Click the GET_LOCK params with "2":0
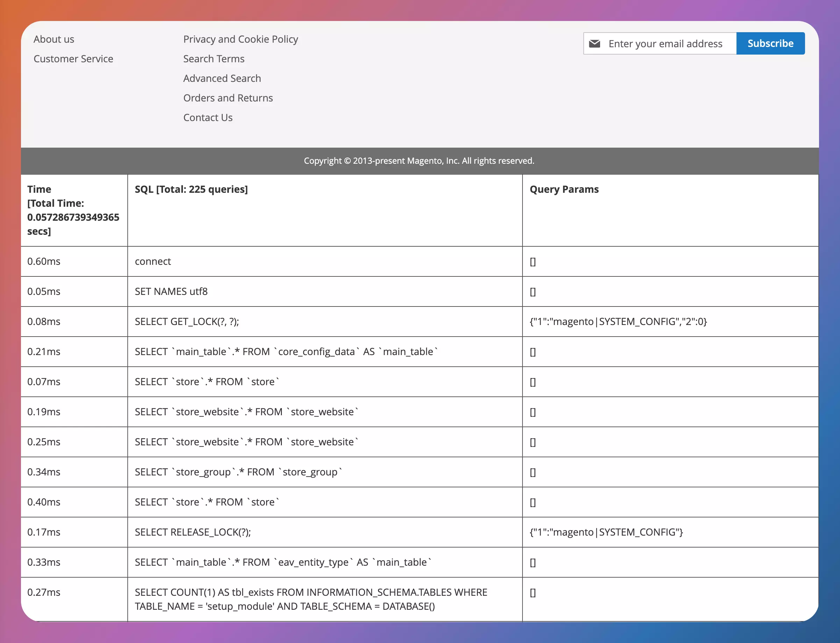The image size is (840, 643). (670, 321)
